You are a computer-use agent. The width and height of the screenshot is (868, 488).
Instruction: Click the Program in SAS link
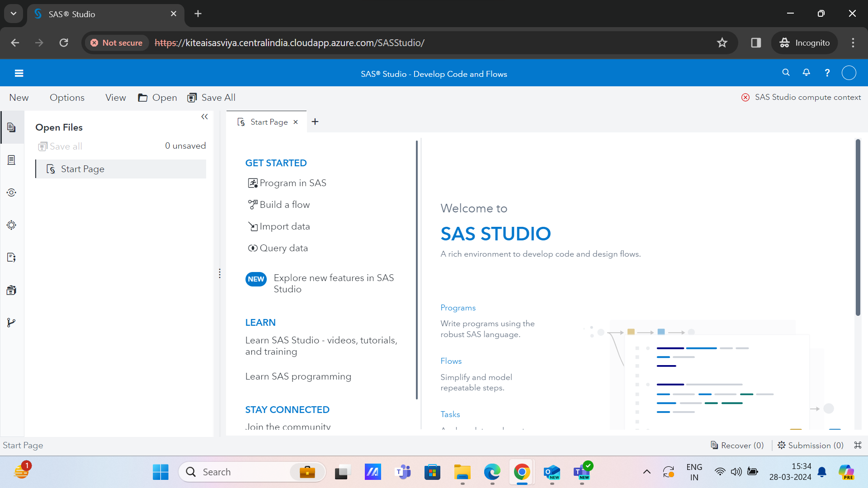tap(292, 183)
